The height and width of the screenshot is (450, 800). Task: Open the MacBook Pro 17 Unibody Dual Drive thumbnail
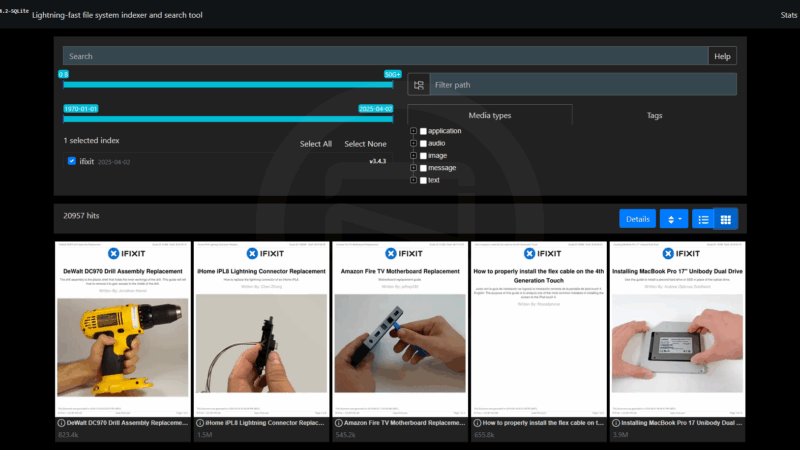[x=678, y=329]
